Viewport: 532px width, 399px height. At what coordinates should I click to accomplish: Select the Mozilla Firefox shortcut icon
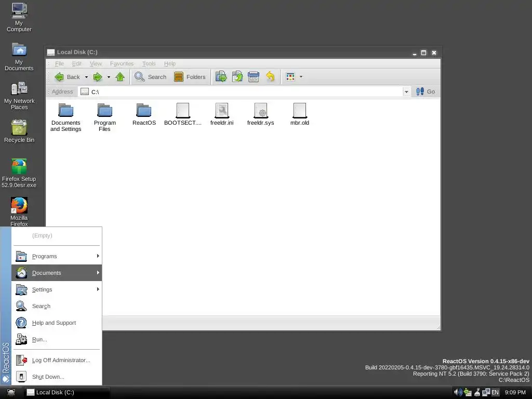19,212
